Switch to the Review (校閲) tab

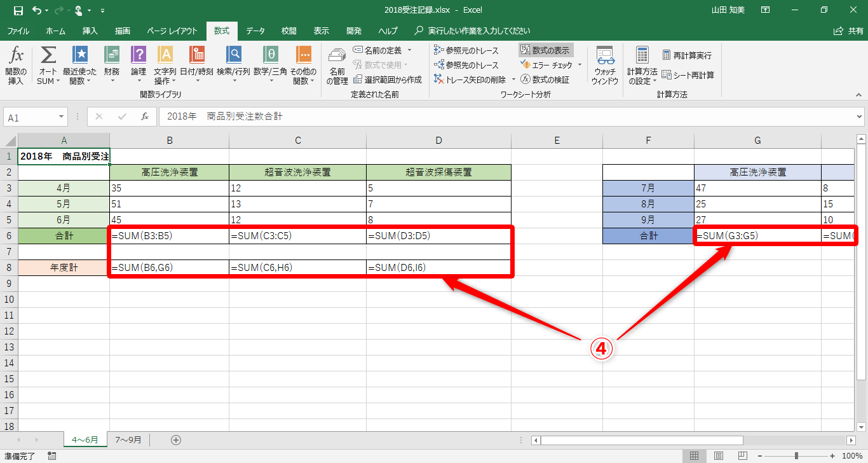coord(288,31)
